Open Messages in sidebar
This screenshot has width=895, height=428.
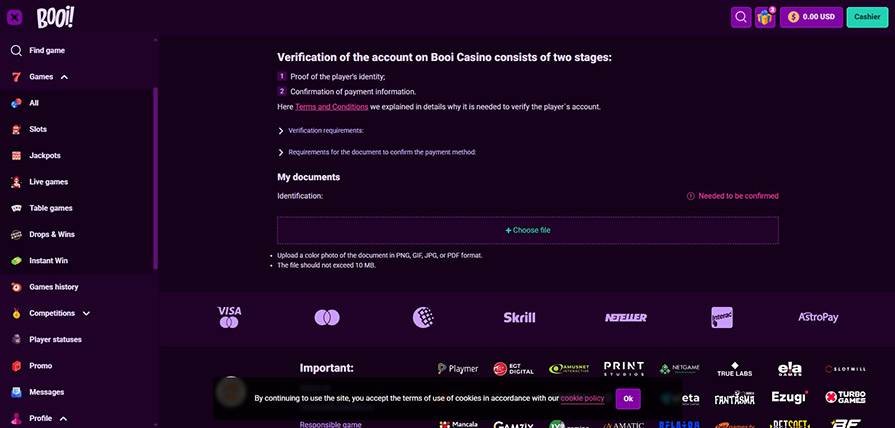click(x=46, y=392)
